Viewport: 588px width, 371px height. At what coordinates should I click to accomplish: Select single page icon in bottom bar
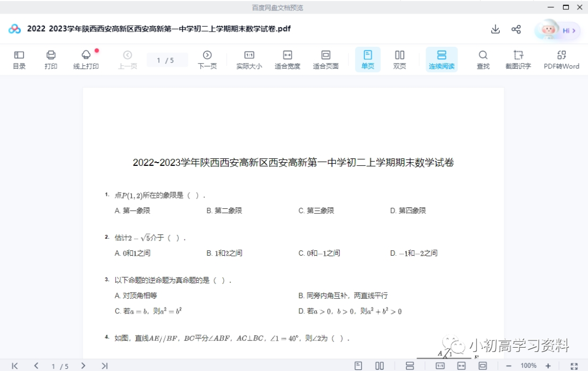click(x=358, y=366)
